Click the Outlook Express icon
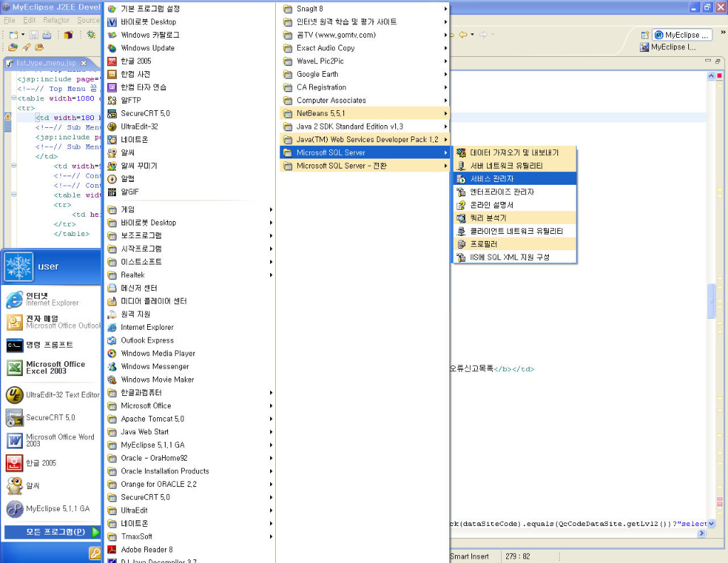 pyautogui.click(x=112, y=341)
